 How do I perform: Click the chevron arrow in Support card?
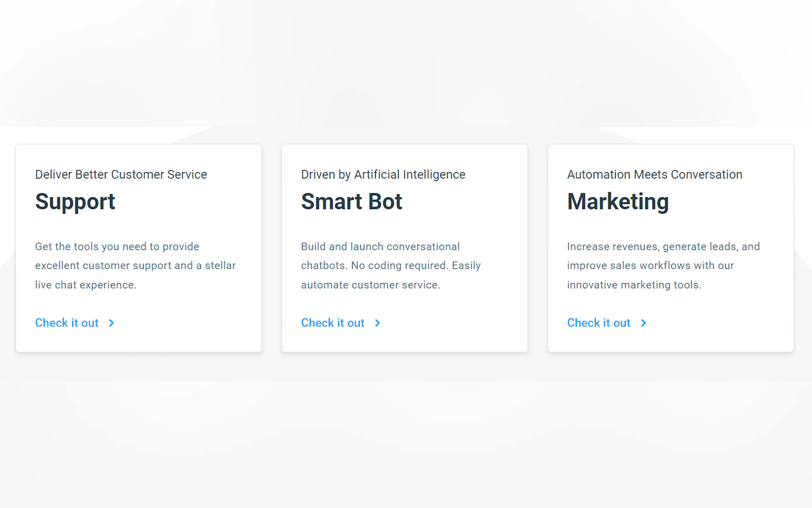[112, 323]
